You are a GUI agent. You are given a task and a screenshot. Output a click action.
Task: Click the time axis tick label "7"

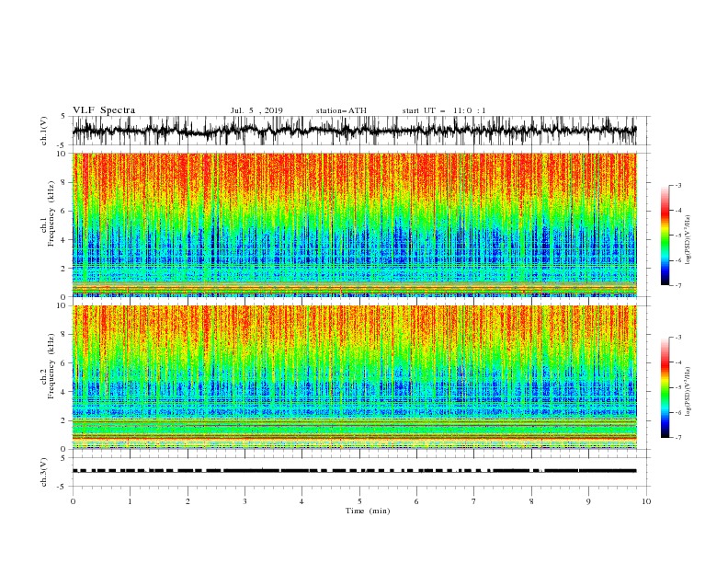tap(474, 501)
